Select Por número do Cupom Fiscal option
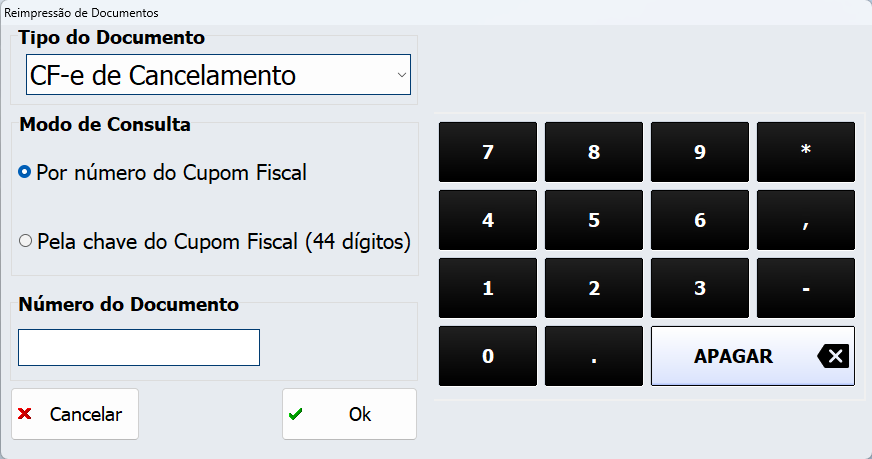Screen dimensions: 872x459 coord(25,172)
